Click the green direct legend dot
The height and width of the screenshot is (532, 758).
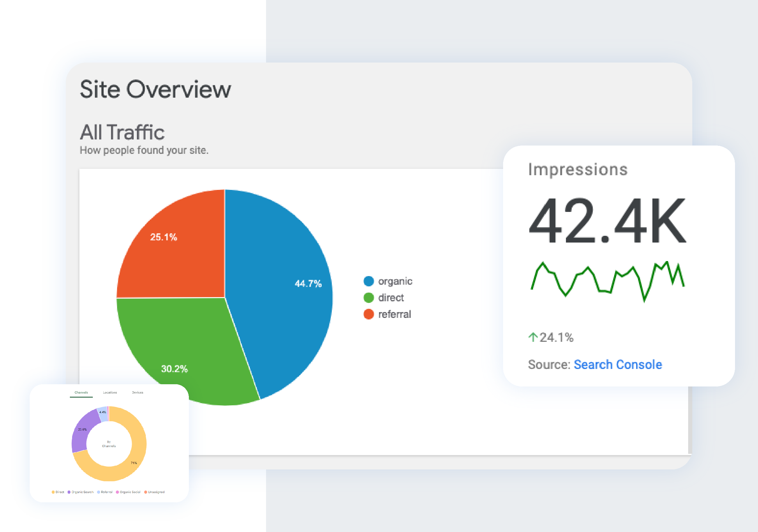(368, 297)
